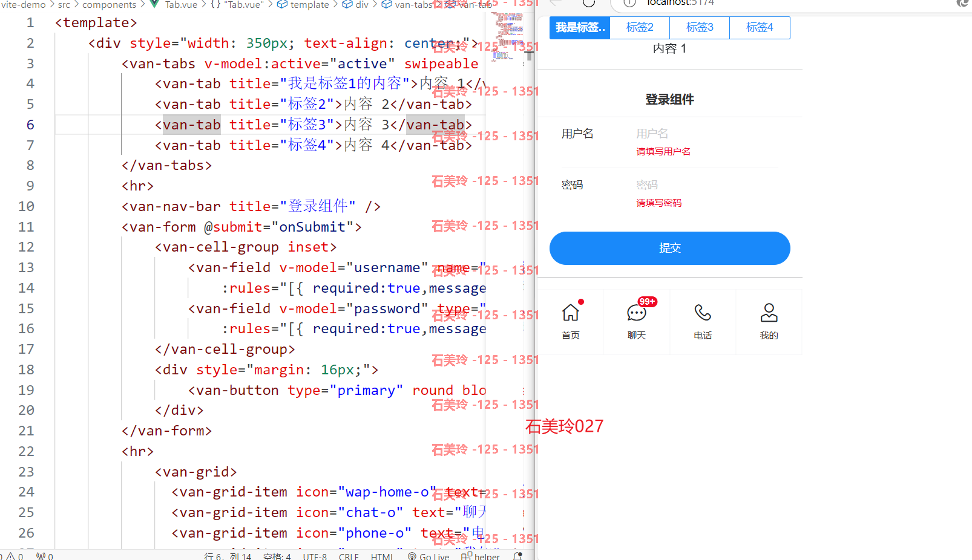Click the ports/radio indicator in status bar
The image size is (972, 560).
pyautogui.click(x=45, y=556)
